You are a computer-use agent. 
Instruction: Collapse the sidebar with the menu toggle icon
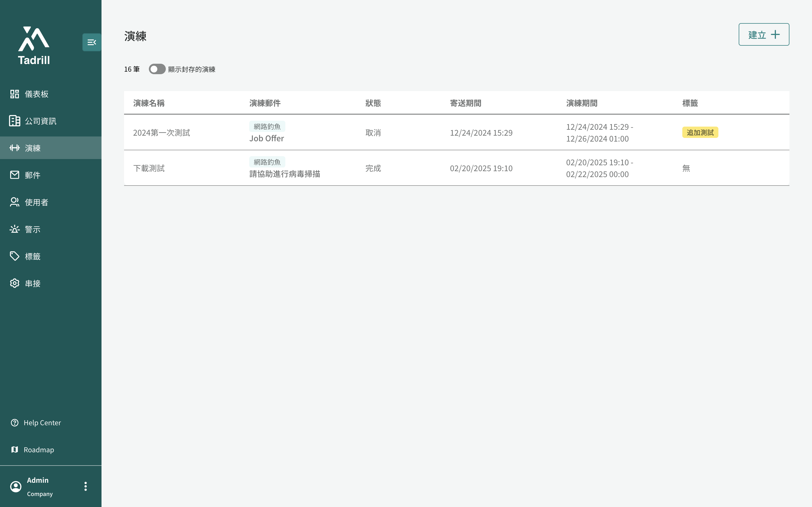pyautogui.click(x=92, y=42)
